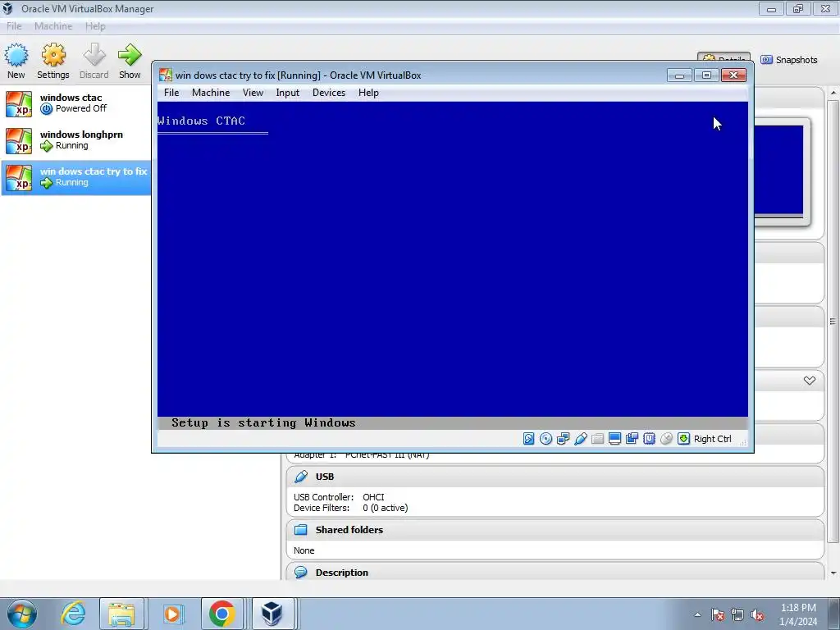This screenshot has height=630, width=840.
Task: Click the details pane scrollbar up arrow
Action: 833,93
